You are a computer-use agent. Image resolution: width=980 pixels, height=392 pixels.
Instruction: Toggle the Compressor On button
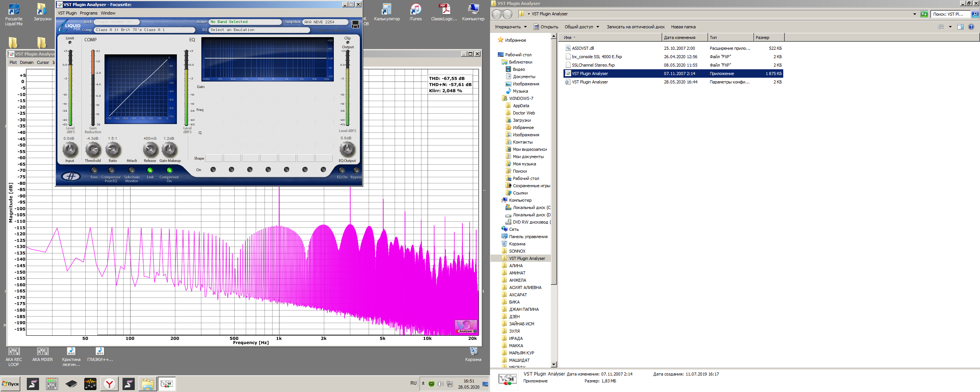coord(169,170)
